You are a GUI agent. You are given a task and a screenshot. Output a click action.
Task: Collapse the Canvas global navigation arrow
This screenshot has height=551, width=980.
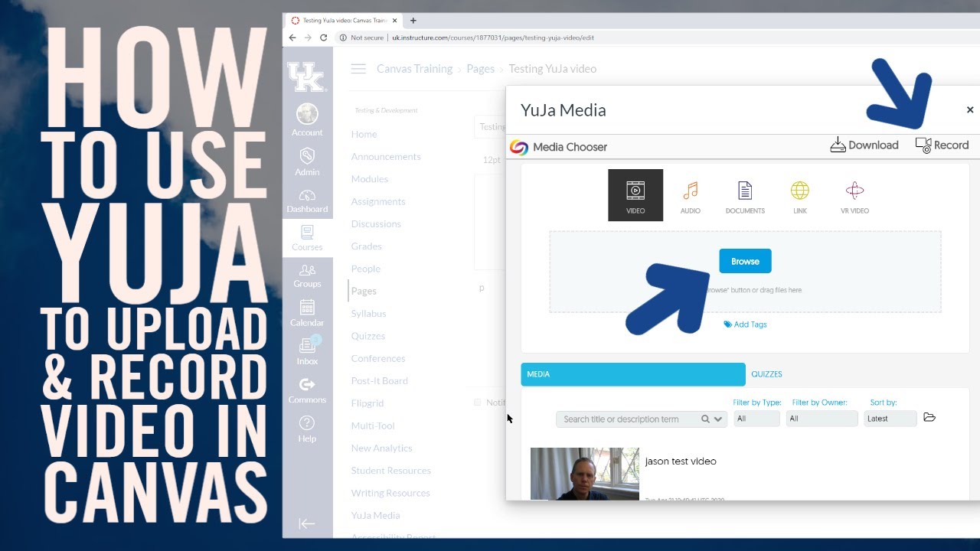tap(307, 523)
